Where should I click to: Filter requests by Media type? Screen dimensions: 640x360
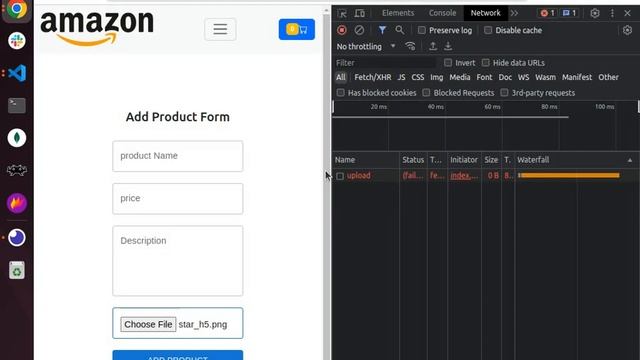460,77
